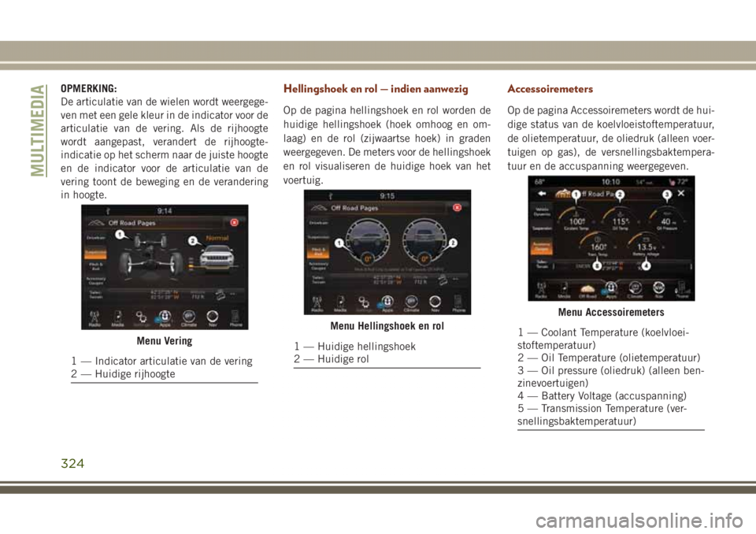Viewport: 756px width, 534px height.
Task: Select Accessory Gauges tab in Hellingshoek en rol screen
Action: pyautogui.click(x=319, y=265)
